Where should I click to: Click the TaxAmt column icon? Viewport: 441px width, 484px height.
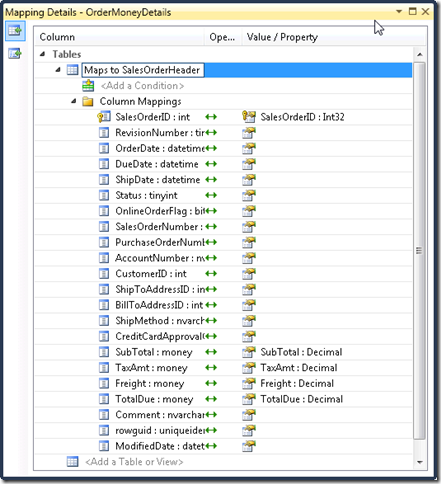pyautogui.click(x=104, y=368)
